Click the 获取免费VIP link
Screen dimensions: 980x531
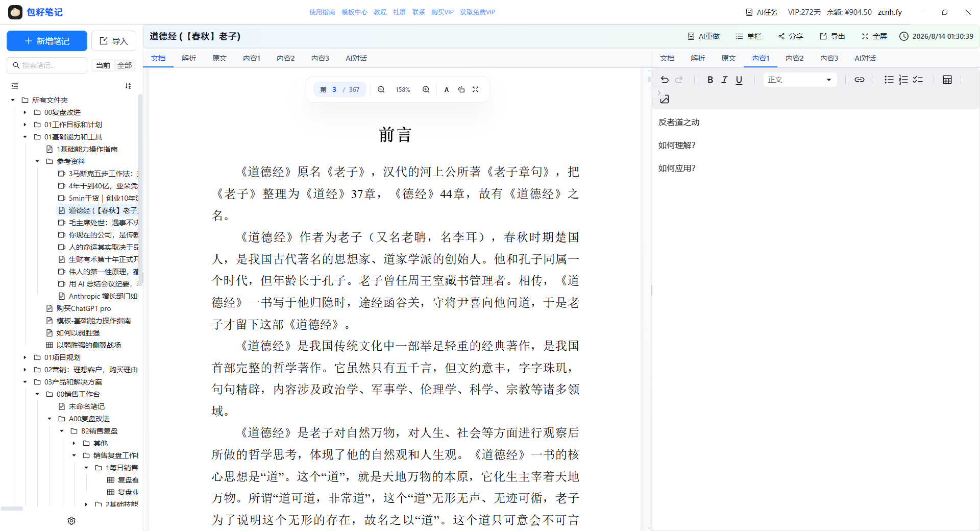click(x=477, y=12)
